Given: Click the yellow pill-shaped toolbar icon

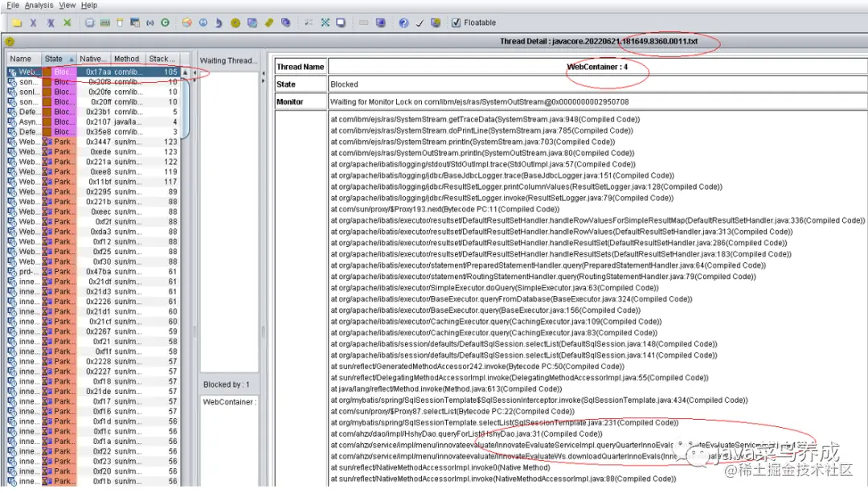Looking at the screenshot, I should 269,23.
